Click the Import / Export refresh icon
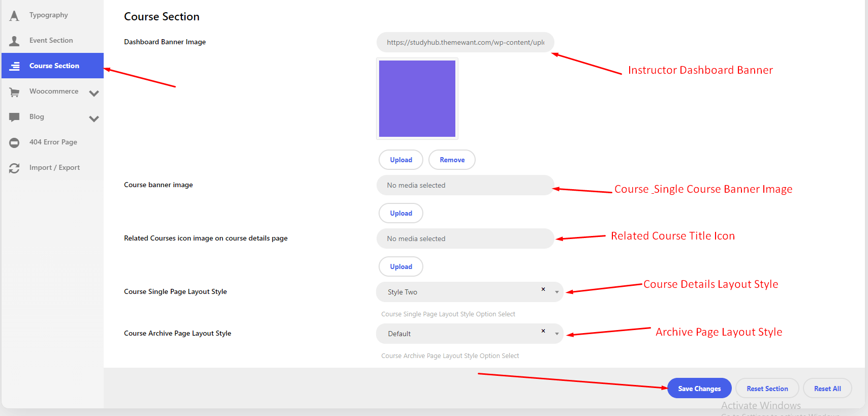Image resolution: width=868 pixels, height=416 pixels. pos(14,168)
